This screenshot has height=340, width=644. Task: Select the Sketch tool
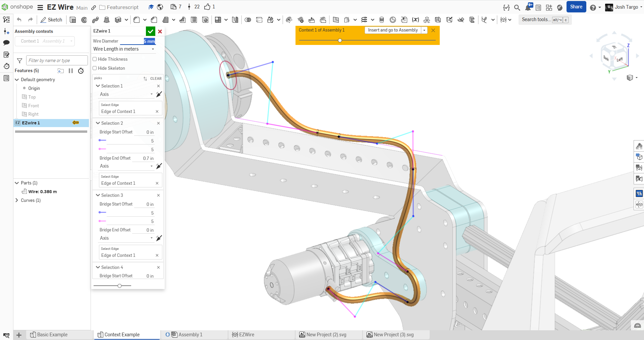(x=51, y=20)
